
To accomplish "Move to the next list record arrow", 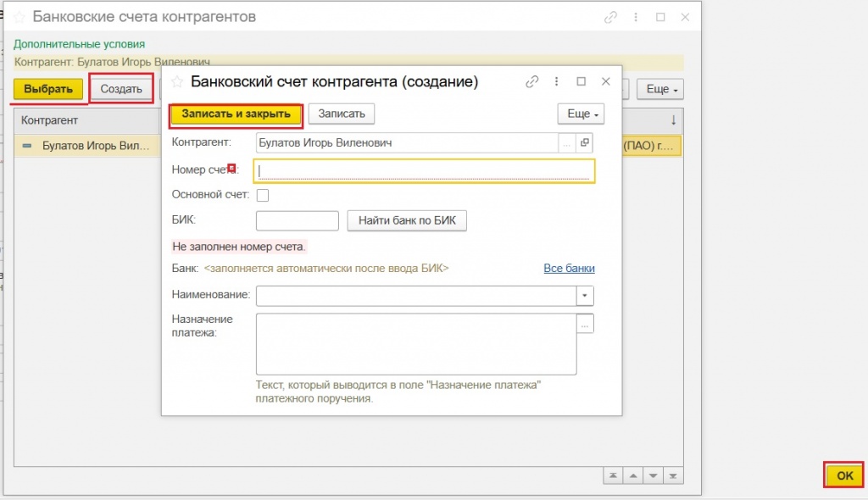I will (x=652, y=475).
